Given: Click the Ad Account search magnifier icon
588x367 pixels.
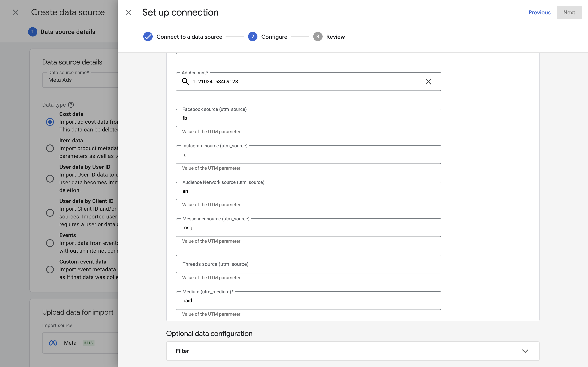Looking at the screenshot, I should pos(185,82).
